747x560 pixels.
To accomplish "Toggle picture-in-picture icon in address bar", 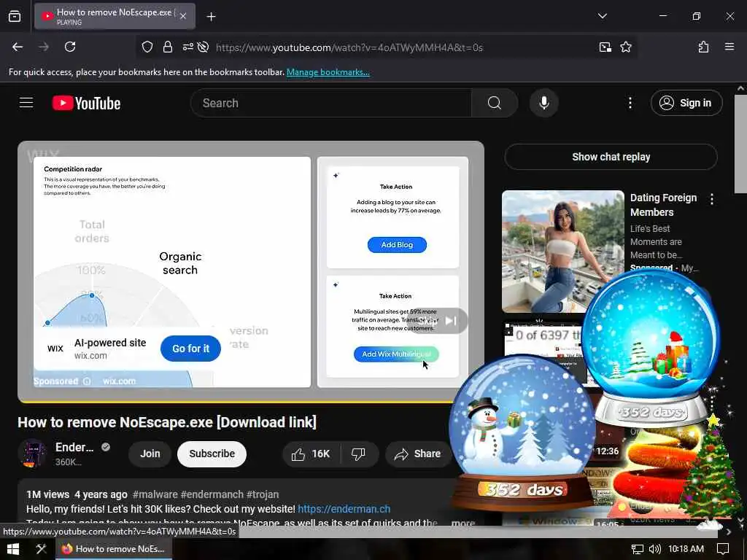I will click(605, 47).
